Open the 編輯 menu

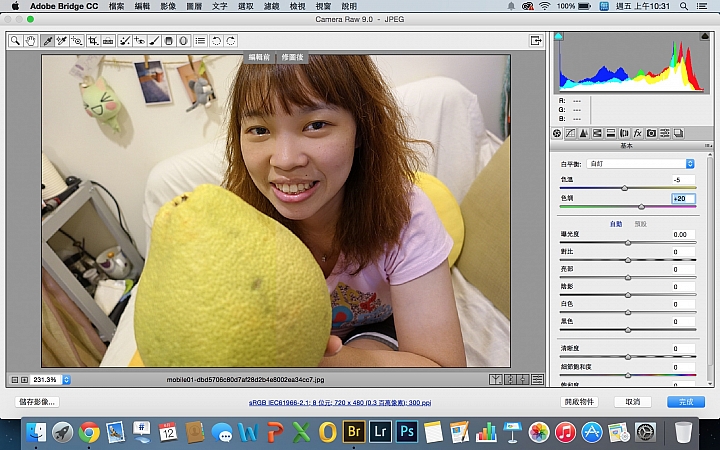pyautogui.click(x=142, y=6)
